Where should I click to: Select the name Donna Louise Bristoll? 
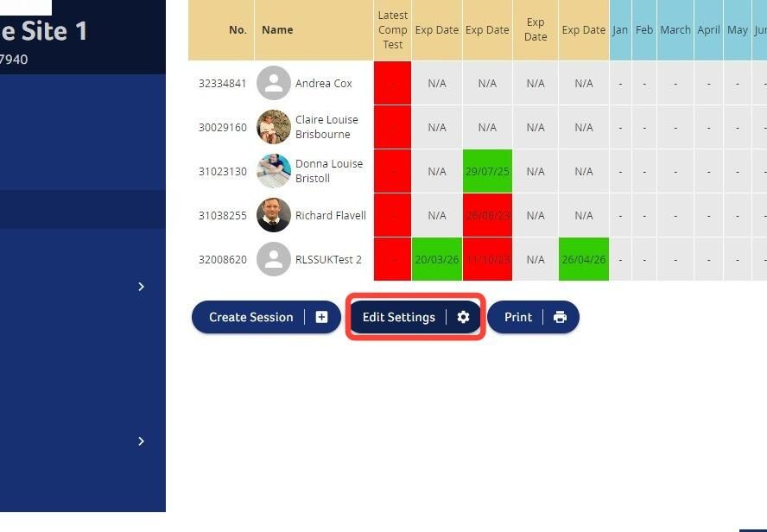click(329, 171)
